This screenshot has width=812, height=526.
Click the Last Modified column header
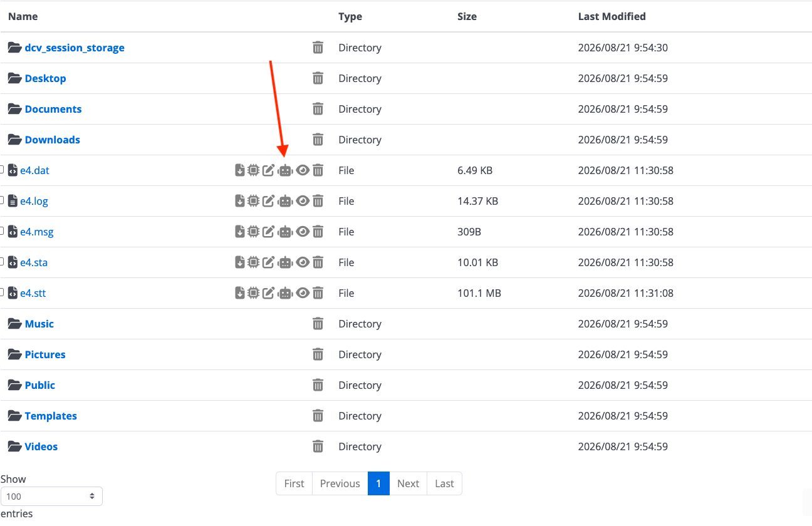[x=612, y=16]
